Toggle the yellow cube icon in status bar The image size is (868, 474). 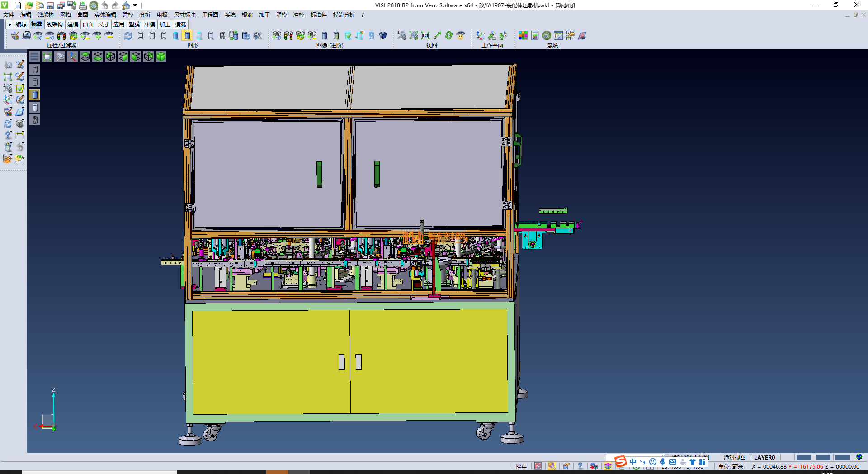click(608, 466)
